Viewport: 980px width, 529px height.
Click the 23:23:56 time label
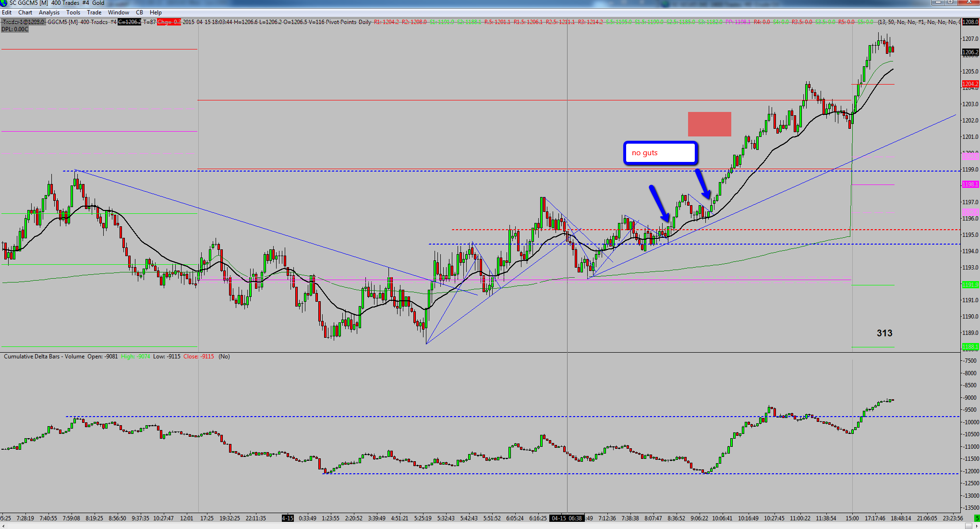point(953,518)
